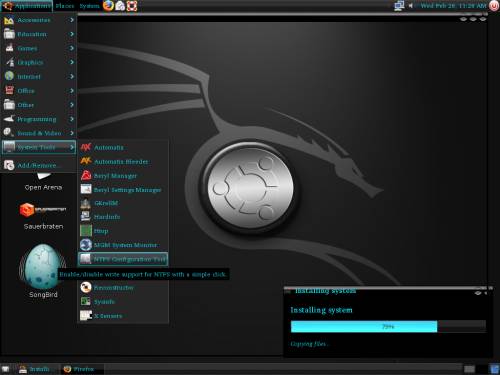
Task: Click trash icon in bottom panel corner
Action: (x=495, y=369)
